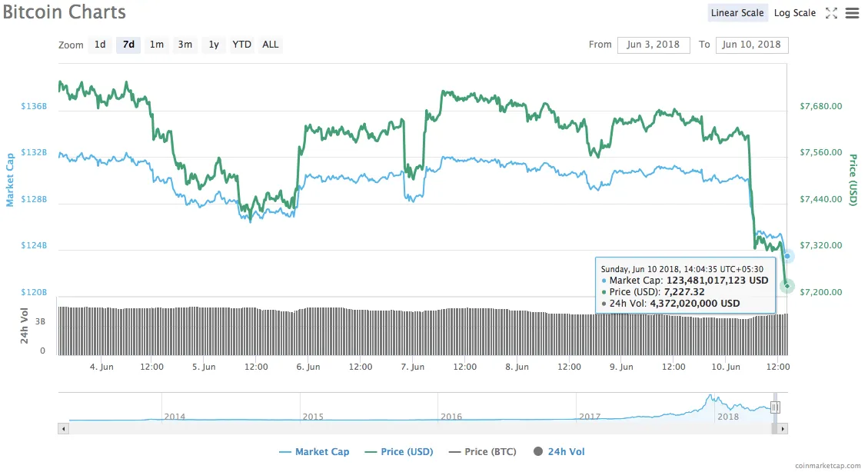868x472 pixels.
Task: Set zoom to ALL
Action: pos(270,45)
